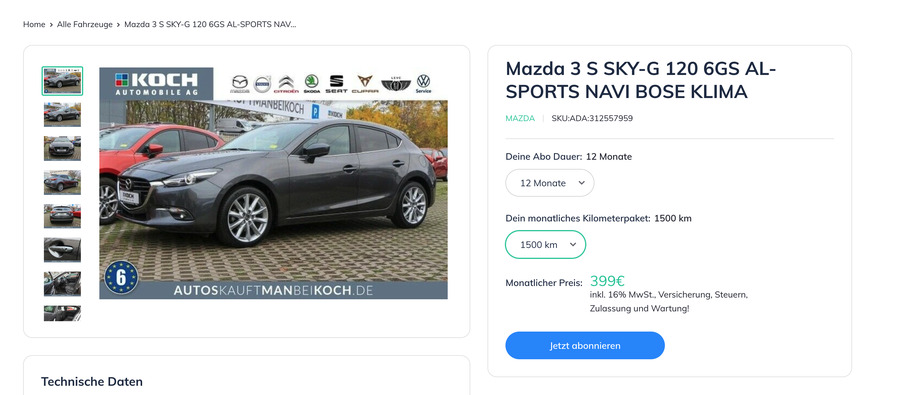Viewport: 900px width, 395px height.
Task: View the second thumbnail of the car
Action: point(62,114)
